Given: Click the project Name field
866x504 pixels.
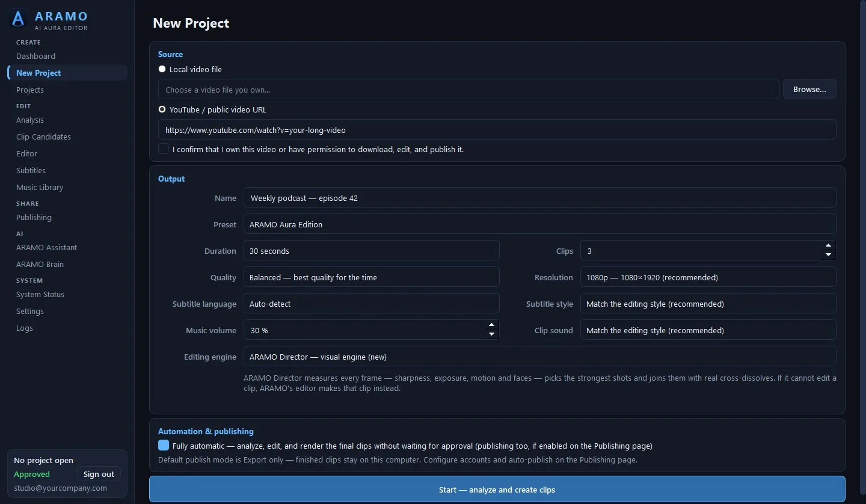Looking at the screenshot, I should pos(539,197).
